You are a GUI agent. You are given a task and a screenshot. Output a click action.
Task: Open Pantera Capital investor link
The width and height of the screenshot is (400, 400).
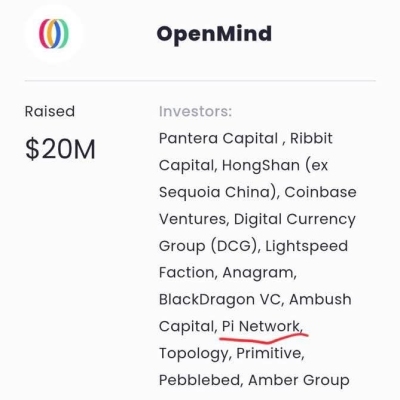218,138
